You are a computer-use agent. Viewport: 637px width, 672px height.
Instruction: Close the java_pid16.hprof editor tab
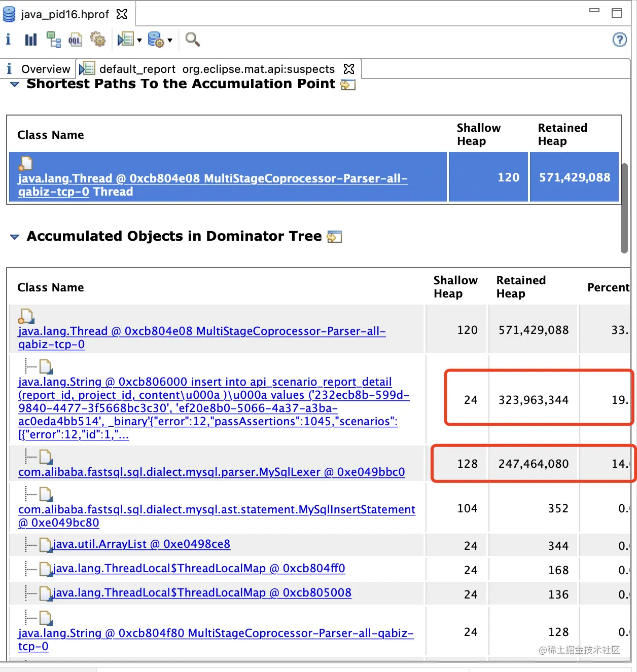pos(122,14)
